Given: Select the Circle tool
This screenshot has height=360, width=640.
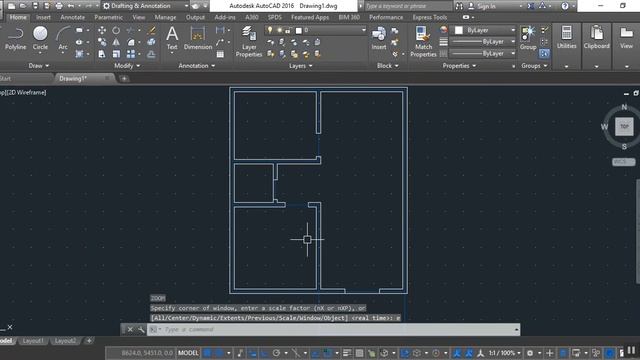Looking at the screenshot, I should point(40,38).
